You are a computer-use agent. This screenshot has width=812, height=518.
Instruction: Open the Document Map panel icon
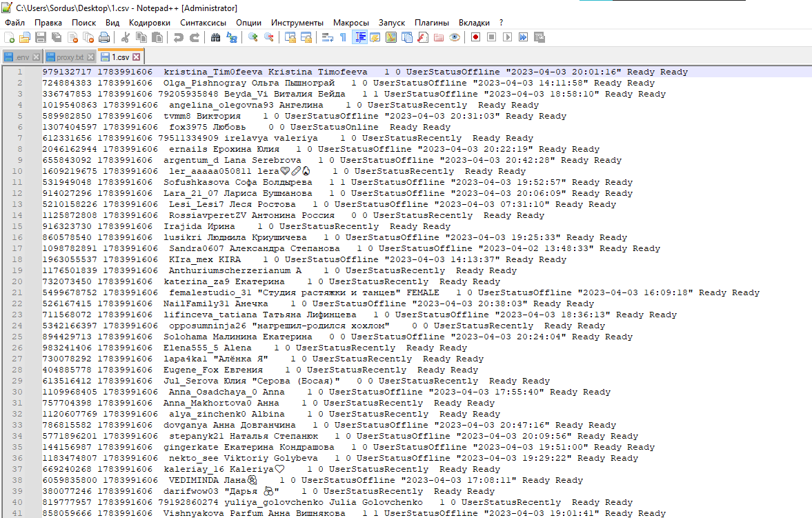[x=390, y=37]
